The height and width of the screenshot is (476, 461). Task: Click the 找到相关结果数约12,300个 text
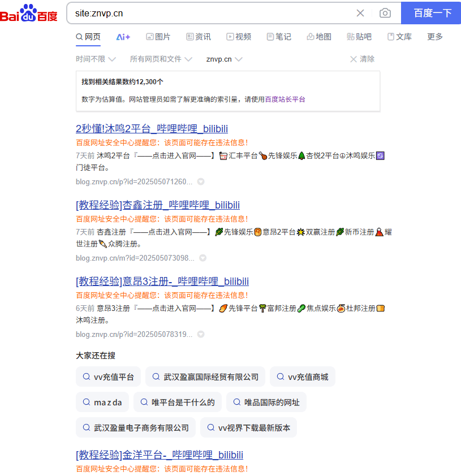tap(122, 82)
